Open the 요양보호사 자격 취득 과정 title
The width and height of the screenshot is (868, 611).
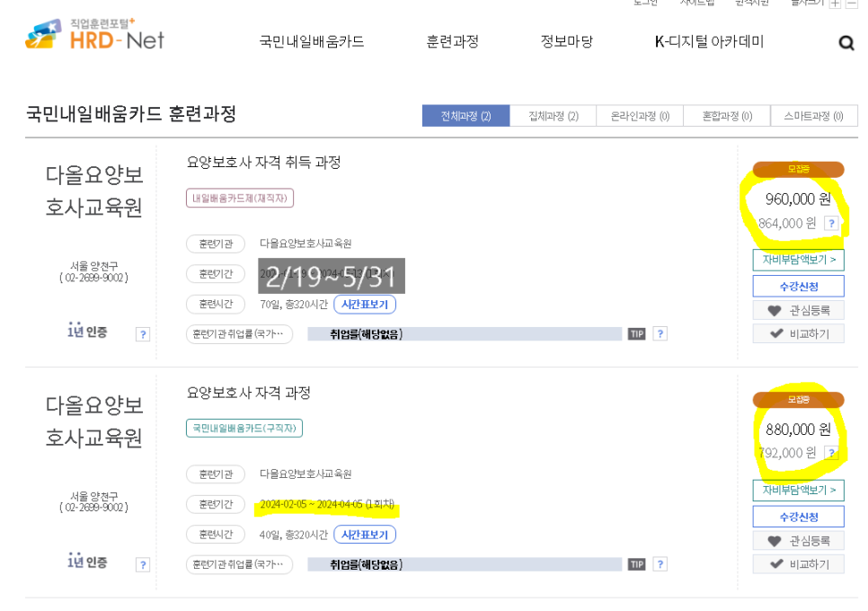[x=263, y=162]
